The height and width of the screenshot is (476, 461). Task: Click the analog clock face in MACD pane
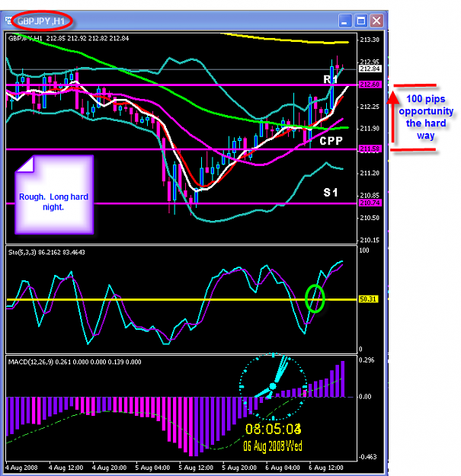[x=273, y=386]
